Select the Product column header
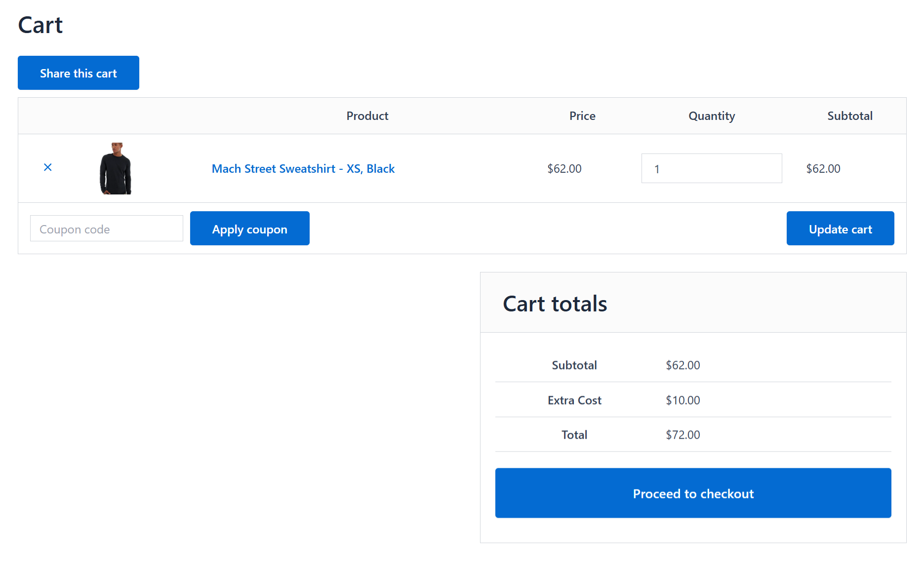This screenshot has height=573, width=924. [x=367, y=116]
